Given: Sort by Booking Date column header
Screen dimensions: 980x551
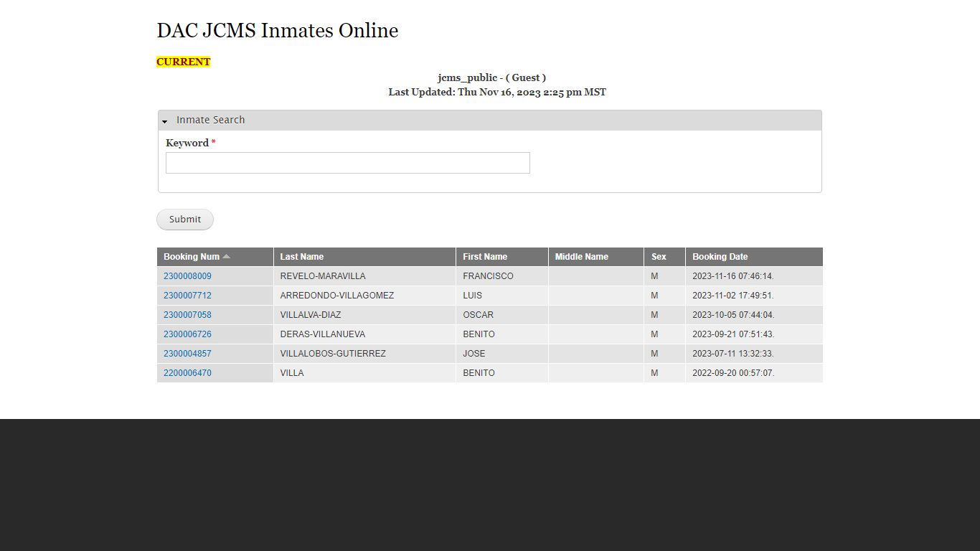Looking at the screenshot, I should pyautogui.click(x=720, y=257).
